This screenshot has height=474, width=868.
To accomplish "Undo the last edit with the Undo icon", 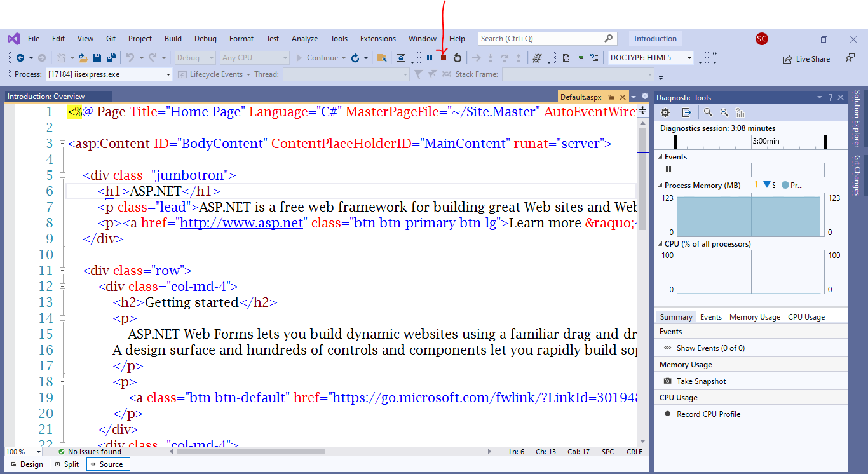I will (x=130, y=58).
